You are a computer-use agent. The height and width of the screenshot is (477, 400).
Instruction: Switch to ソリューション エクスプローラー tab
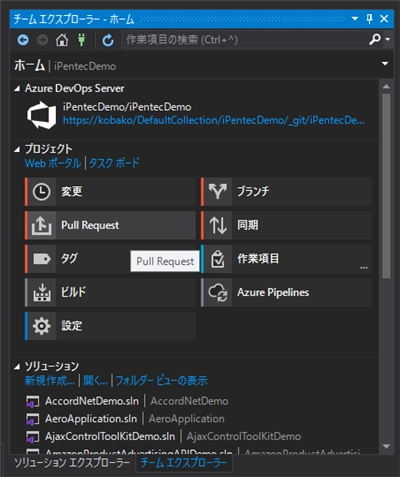point(72,463)
